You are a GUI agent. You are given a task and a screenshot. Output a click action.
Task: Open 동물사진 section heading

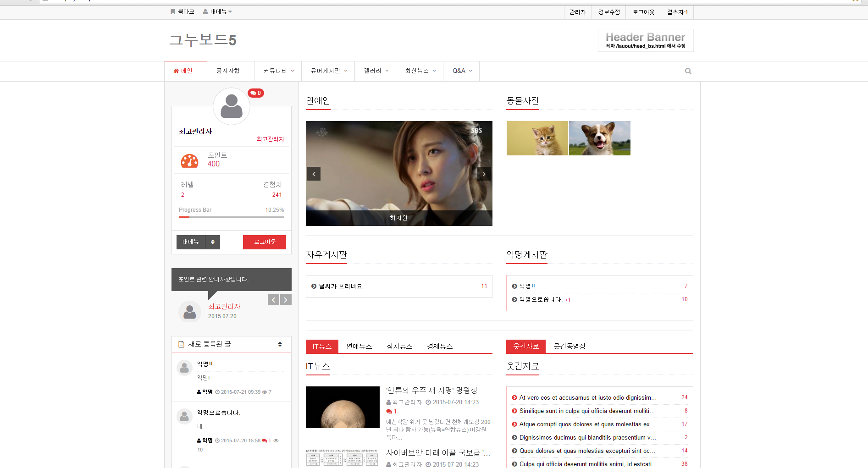(x=523, y=101)
